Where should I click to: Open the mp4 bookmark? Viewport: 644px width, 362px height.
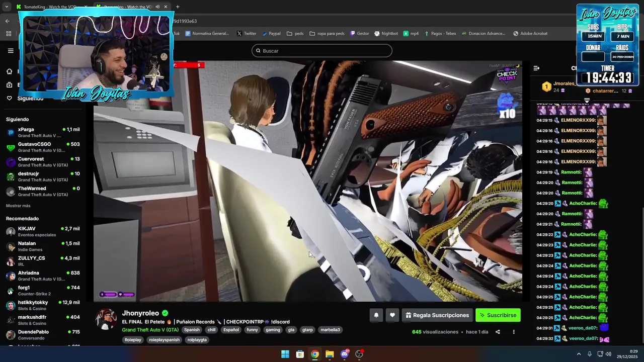pyautogui.click(x=411, y=34)
